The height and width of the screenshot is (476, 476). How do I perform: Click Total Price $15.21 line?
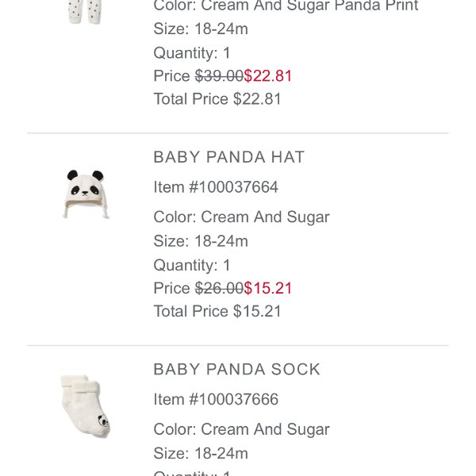click(x=217, y=311)
